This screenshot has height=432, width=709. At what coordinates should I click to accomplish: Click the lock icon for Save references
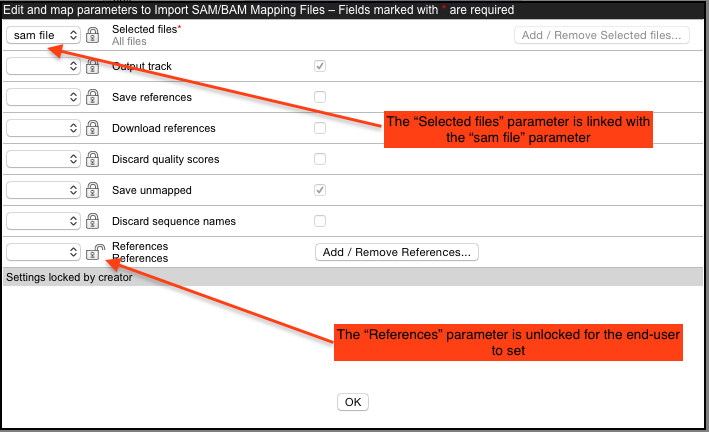click(x=93, y=98)
